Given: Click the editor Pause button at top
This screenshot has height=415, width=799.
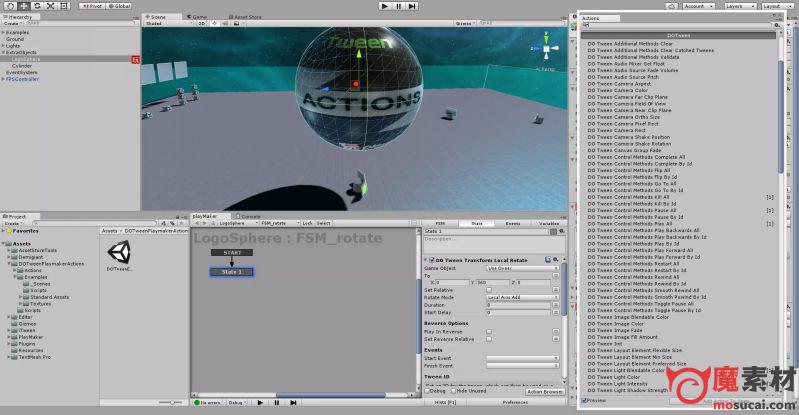Looking at the screenshot, I should [x=398, y=6].
